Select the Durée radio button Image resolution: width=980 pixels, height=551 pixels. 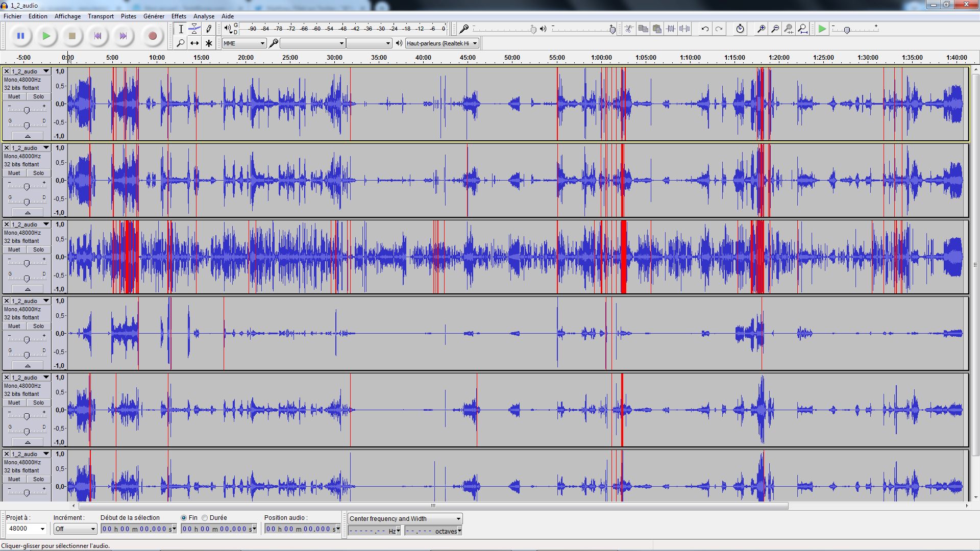click(205, 518)
